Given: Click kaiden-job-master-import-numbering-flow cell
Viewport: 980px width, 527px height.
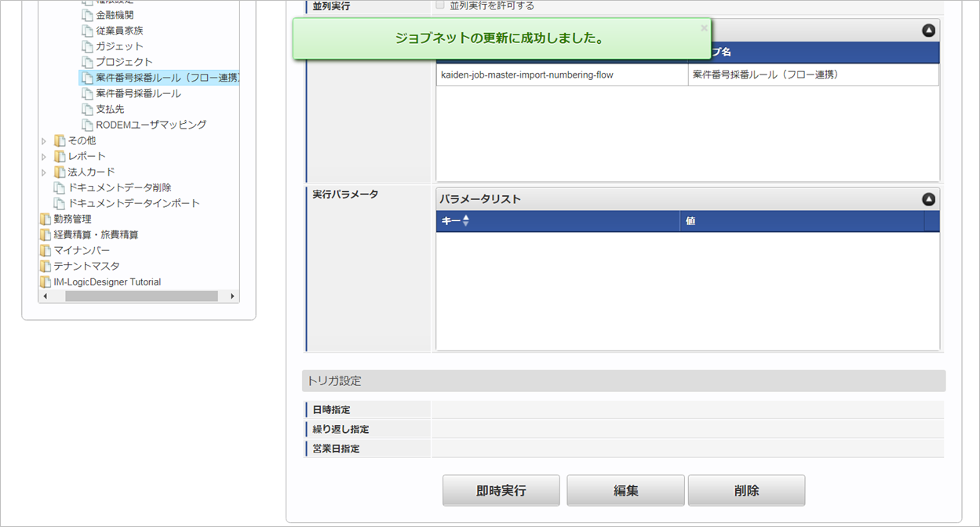Looking at the screenshot, I should [x=562, y=75].
